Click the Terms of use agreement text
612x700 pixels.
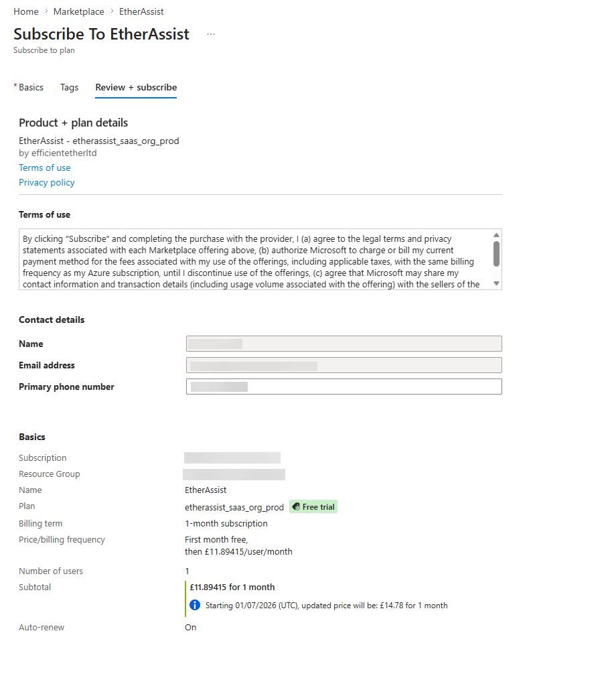(251, 262)
